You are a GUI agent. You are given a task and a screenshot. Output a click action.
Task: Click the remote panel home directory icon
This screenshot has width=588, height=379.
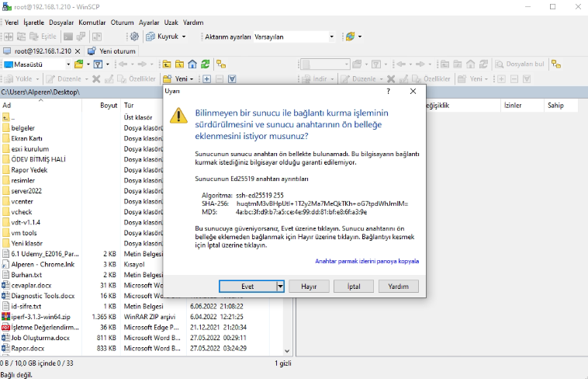click(x=471, y=64)
